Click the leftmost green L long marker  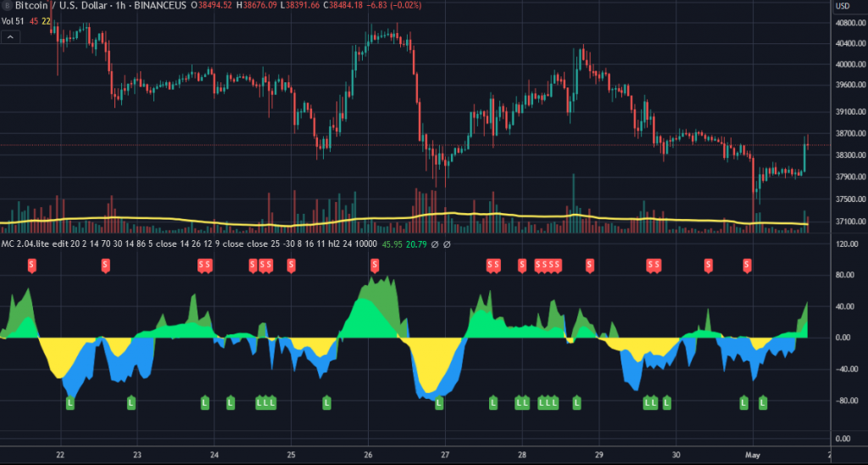pos(70,401)
